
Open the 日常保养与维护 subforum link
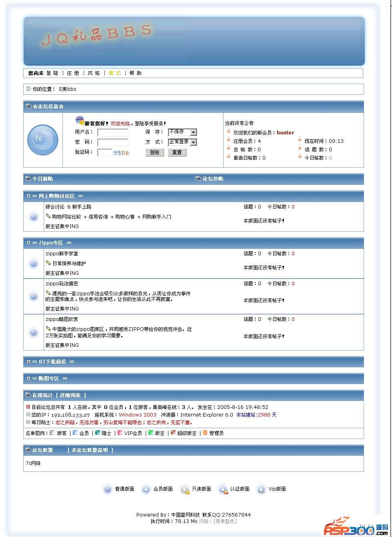click(69, 264)
